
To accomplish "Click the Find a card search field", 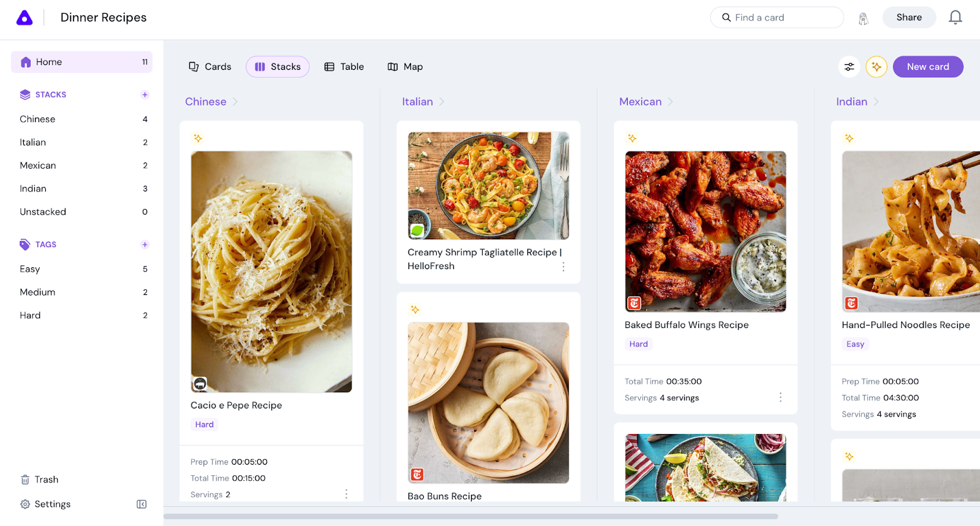I will [777, 18].
